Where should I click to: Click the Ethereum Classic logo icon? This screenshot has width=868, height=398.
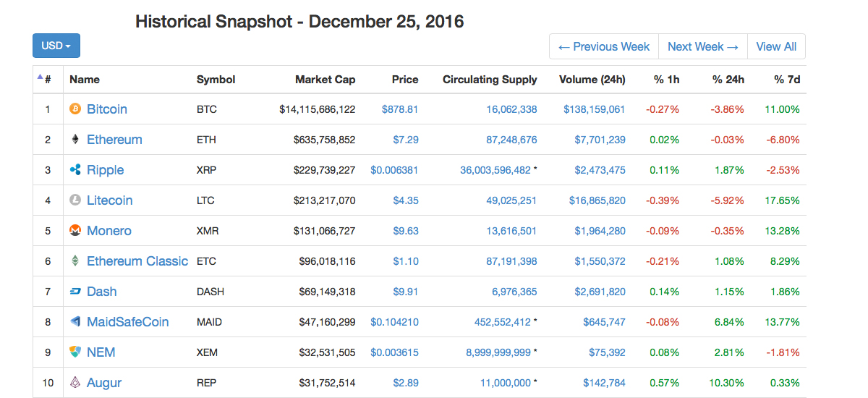click(75, 261)
